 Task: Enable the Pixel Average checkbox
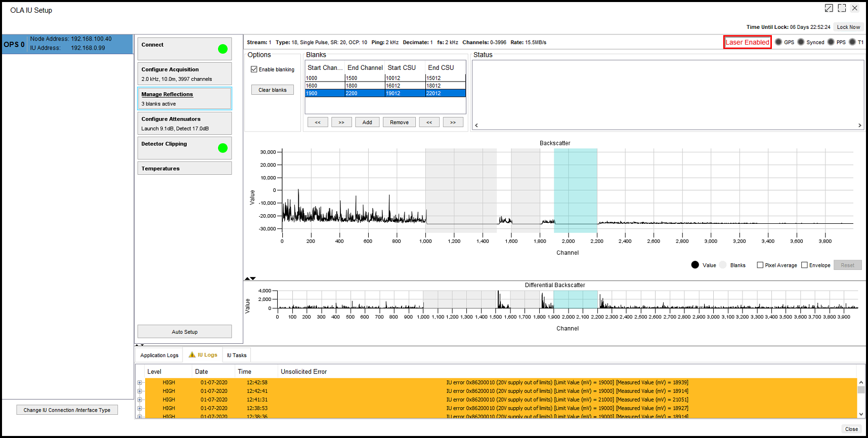tap(760, 265)
